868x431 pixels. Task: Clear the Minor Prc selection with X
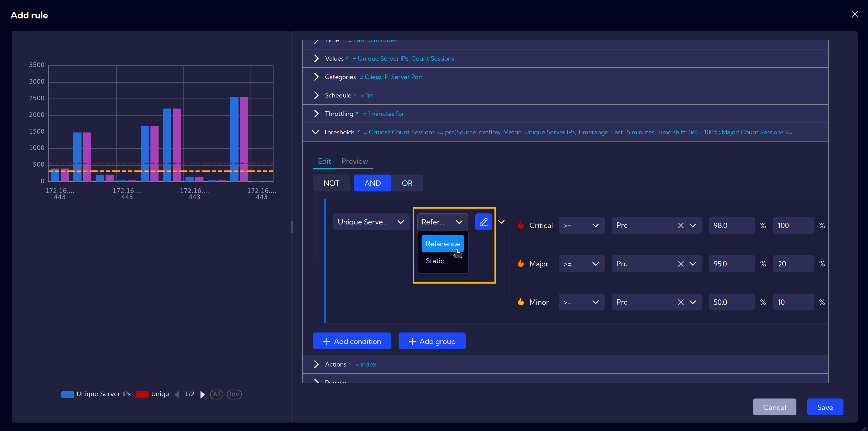[681, 303]
